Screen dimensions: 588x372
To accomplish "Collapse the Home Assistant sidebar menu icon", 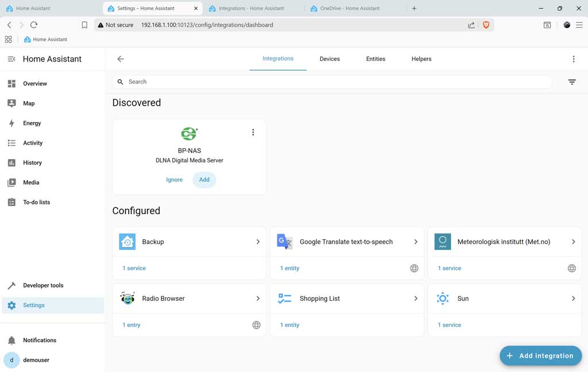I will coord(11,59).
